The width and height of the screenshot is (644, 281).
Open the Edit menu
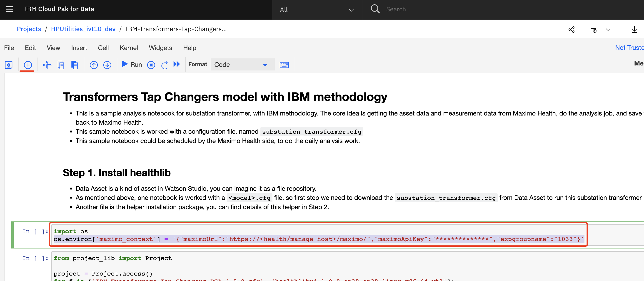tap(30, 48)
